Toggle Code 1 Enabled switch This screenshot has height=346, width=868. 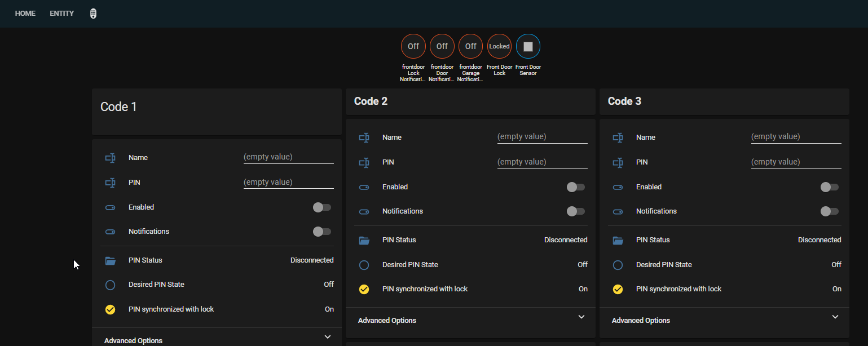pos(322,207)
